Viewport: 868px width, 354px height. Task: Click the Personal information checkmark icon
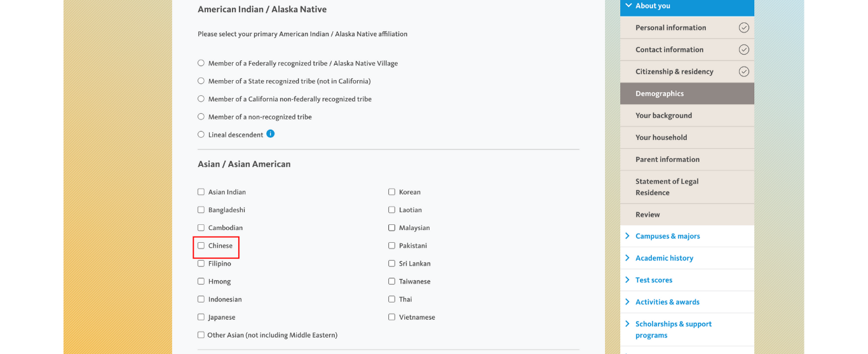743,27
